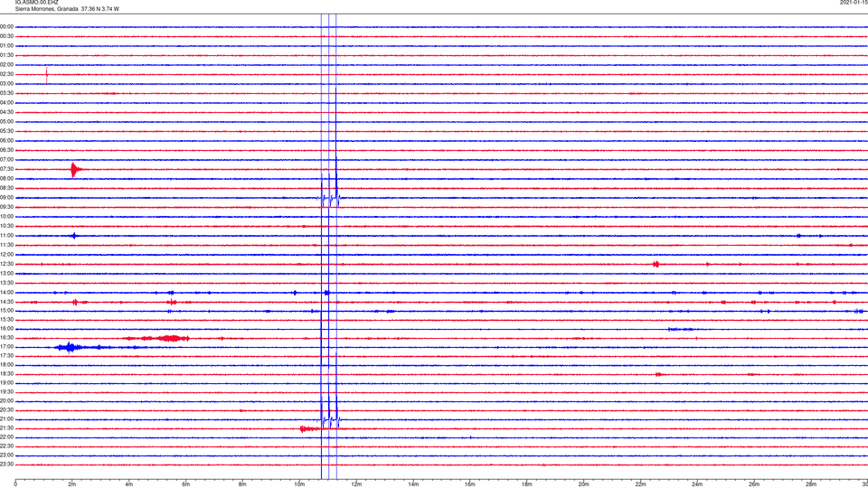Click the 22m tick label on time axis
Image resolution: width=868 pixels, height=488 pixels.
[640, 484]
